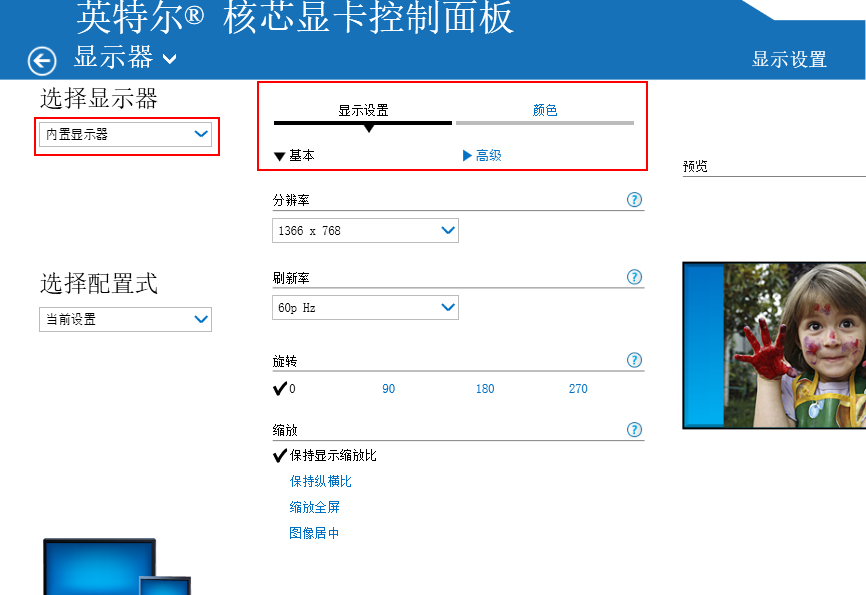Click the 英特尔 核芯显卡控制面板 title
This screenshot has width=866, height=595.
click(x=295, y=18)
